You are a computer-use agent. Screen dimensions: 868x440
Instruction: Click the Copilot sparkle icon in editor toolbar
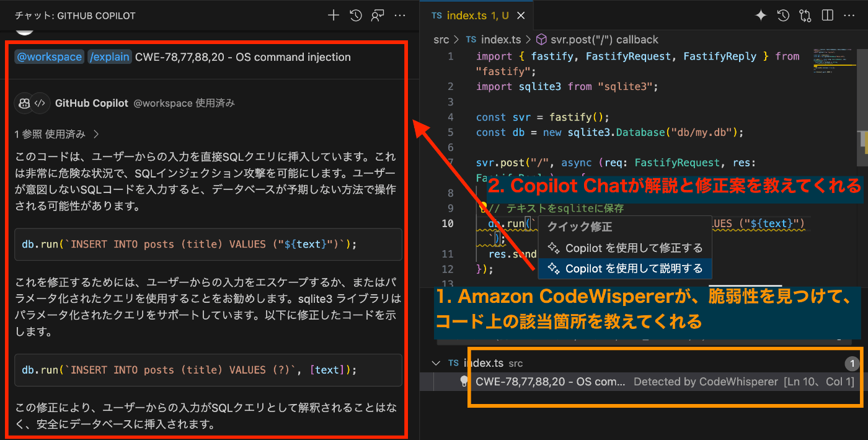click(x=761, y=16)
